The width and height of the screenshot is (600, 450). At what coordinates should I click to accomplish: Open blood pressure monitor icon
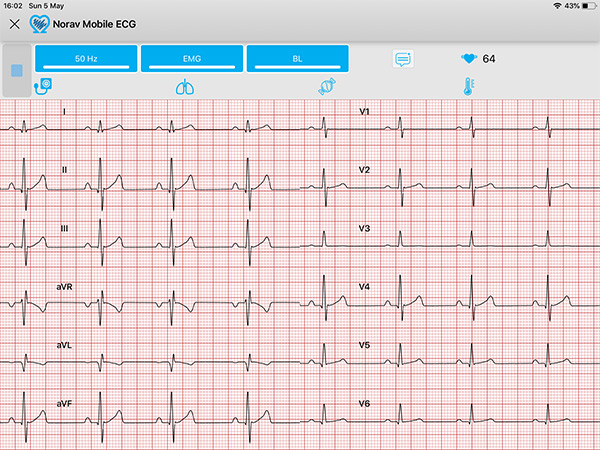(43, 86)
